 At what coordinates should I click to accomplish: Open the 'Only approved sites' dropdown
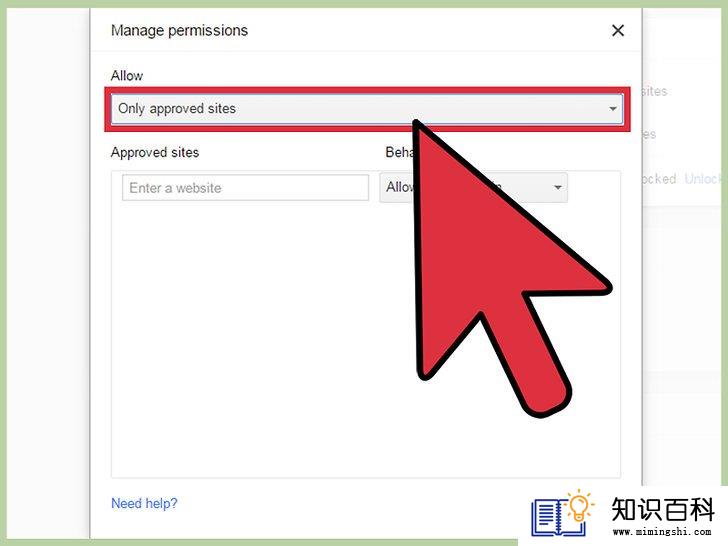(x=366, y=109)
